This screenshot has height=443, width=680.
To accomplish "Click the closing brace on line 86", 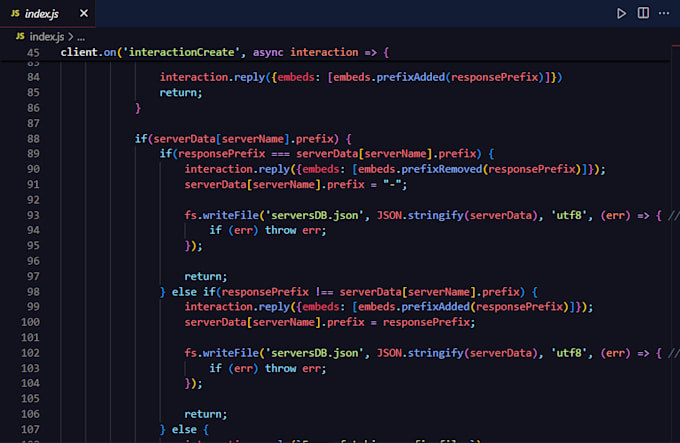I will [138, 108].
